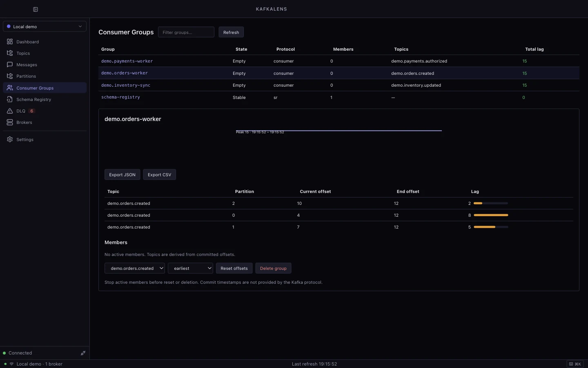
Task: Click the DLQ warning triangle icon
Action: [x=10, y=111]
